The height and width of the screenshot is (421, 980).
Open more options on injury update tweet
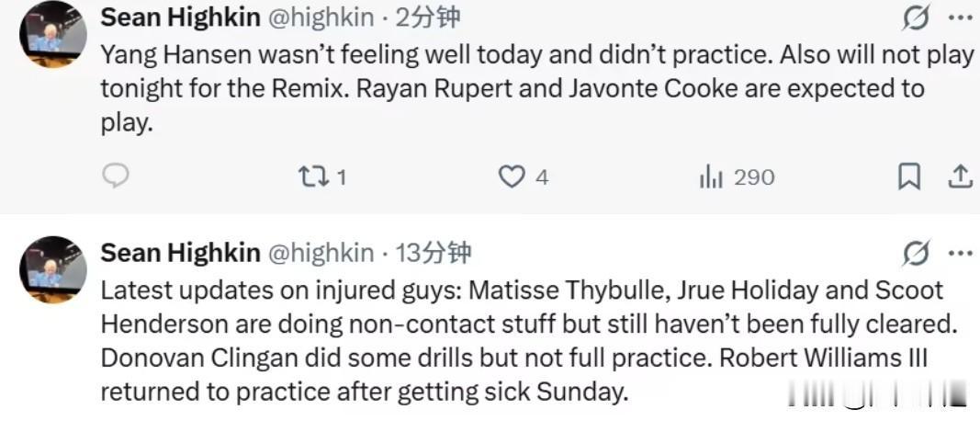pyautogui.click(x=959, y=253)
